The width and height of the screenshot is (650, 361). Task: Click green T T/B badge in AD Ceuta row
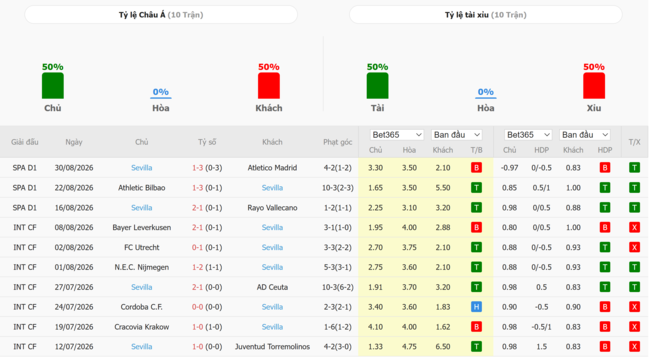click(x=476, y=287)
